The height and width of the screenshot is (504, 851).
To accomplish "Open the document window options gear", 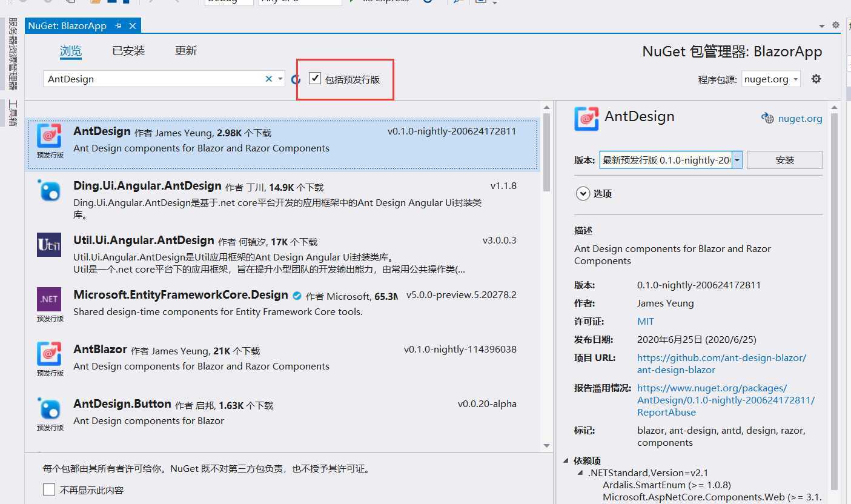I will (836, 25).
